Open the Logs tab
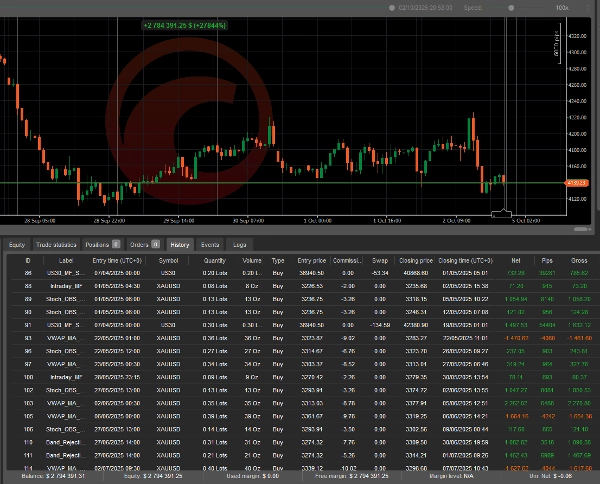Viewport: 600px width, 484px height. click(x=240, y=244)
